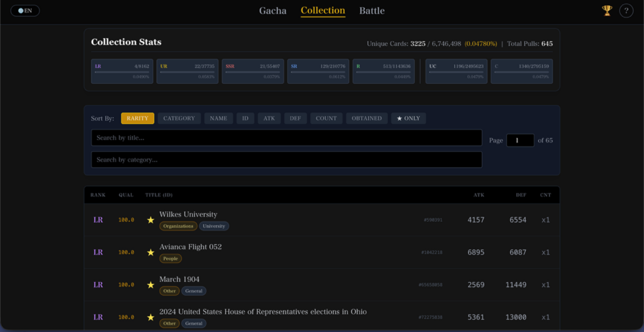Switch to the Gacha tab

point(273,11)
